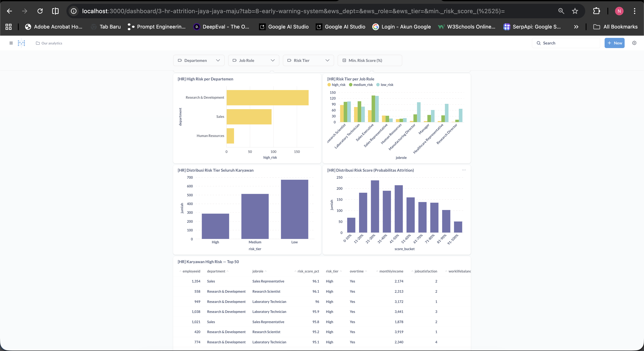Click monthlyincome cell 3,919
This screenshot has width=644, height=351.
click(x=399, y=332)
